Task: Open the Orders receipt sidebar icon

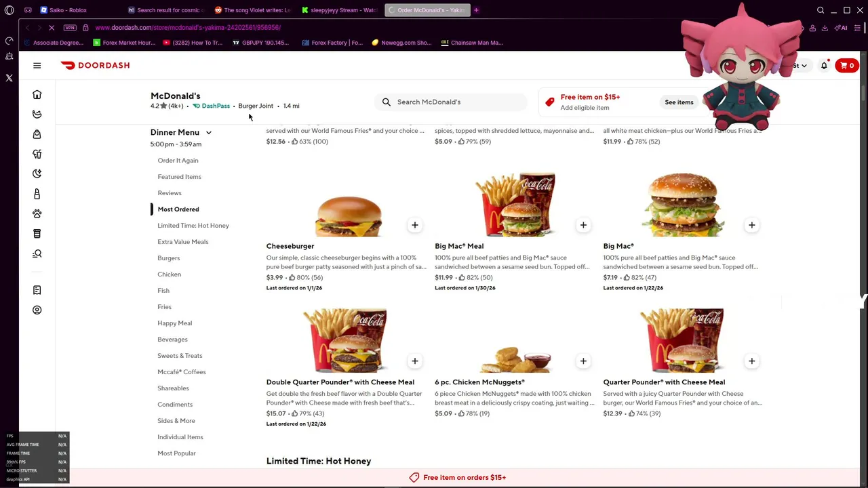Action: point(37,290)
